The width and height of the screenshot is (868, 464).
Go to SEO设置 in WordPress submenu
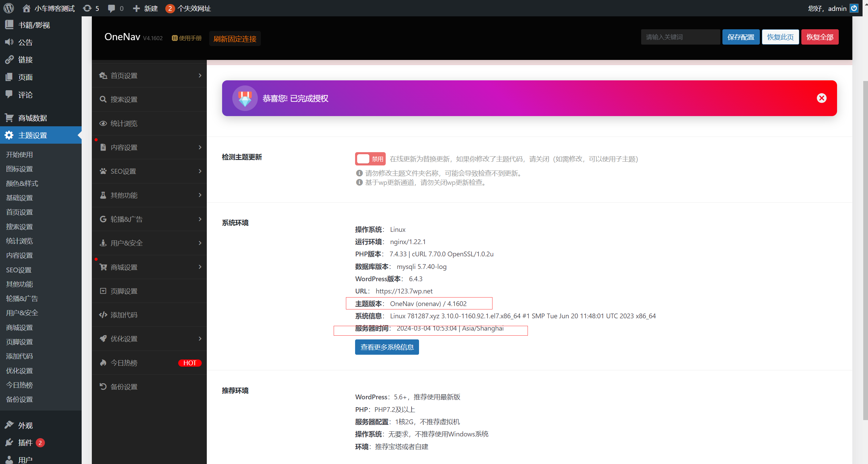tap(19, 270)
